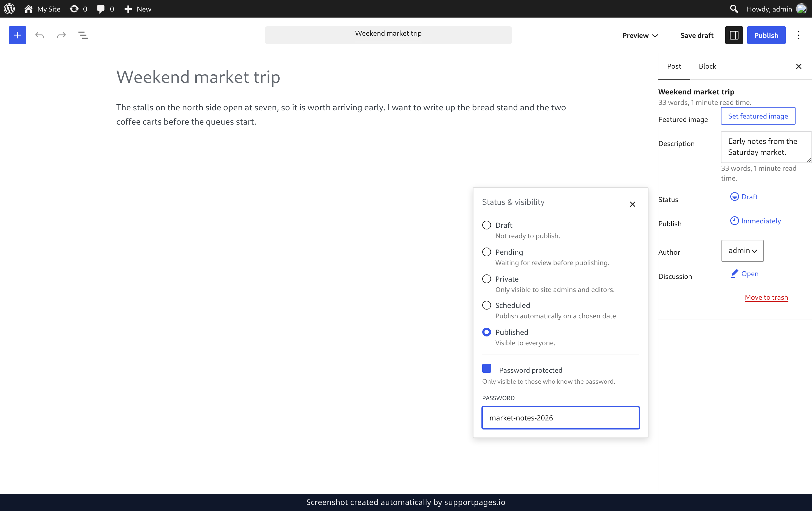Open My Site home link
812x511 pixels.
coord(42,9)
